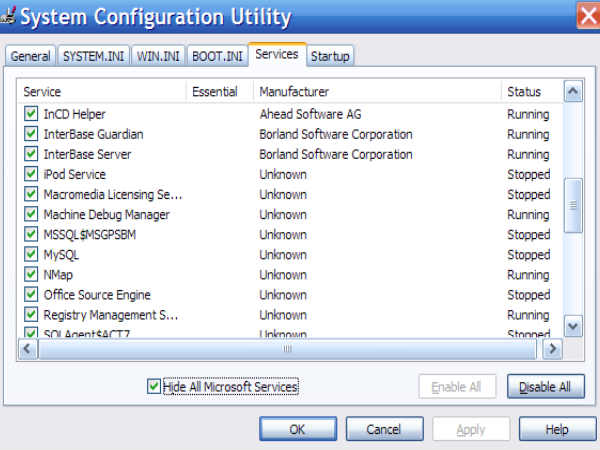Click the vertical scrollbar up arrow

pos(573,92)
